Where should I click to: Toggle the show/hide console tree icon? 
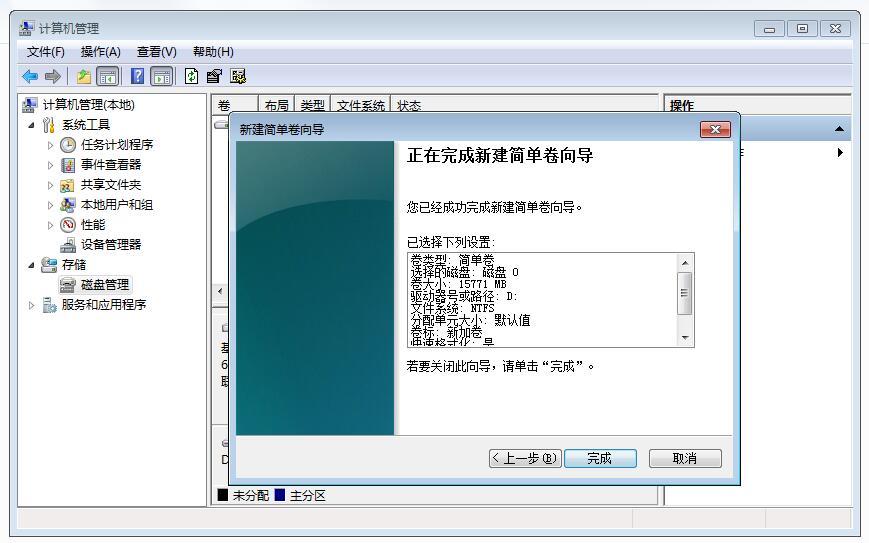[x=108, y=76]
